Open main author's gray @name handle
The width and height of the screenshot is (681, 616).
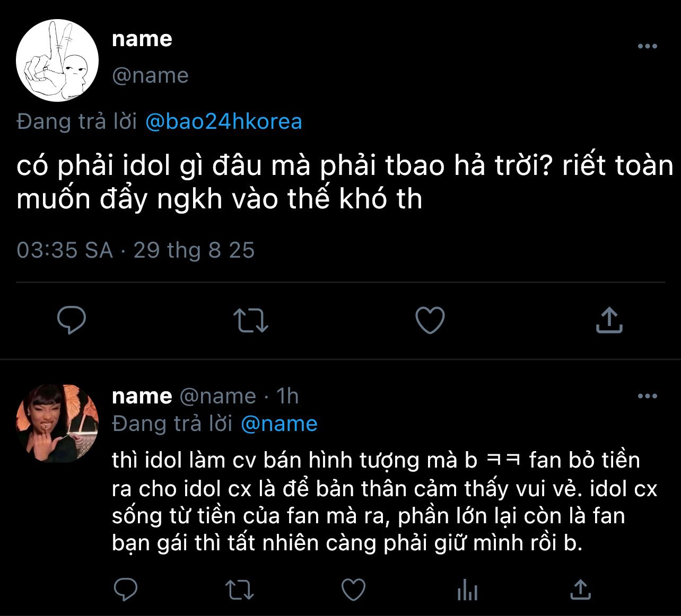150,75
